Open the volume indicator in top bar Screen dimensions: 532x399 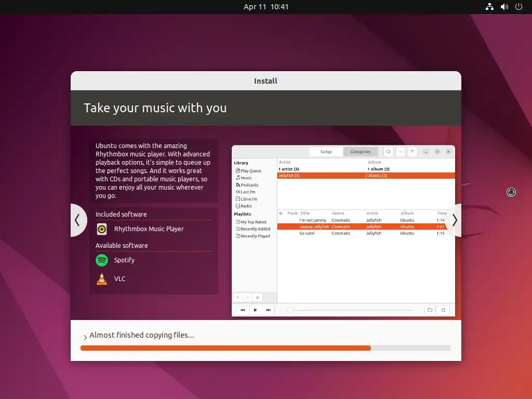[504, 7]
